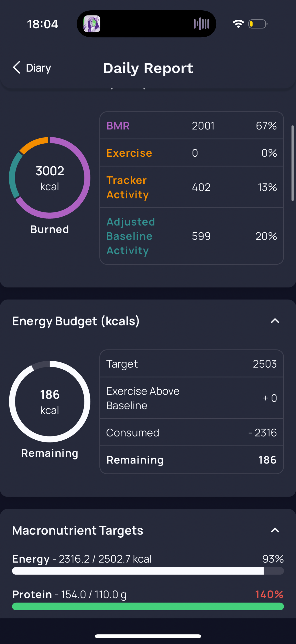Select the Adjusted Baseline Activity row
The height and width of the screenshot is (644, 296).
point(192,236)
